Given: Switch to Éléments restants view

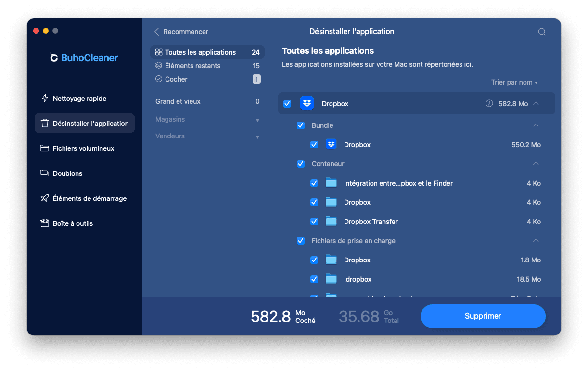Looking at the screenshot, I should click(194, 65).
